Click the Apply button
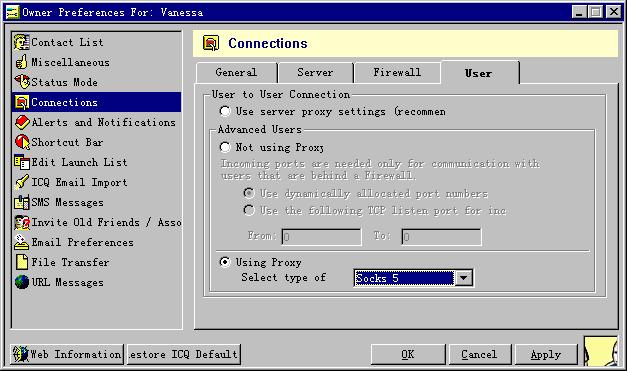This screenshot has width=627, height=371. (x=546, y=354)
